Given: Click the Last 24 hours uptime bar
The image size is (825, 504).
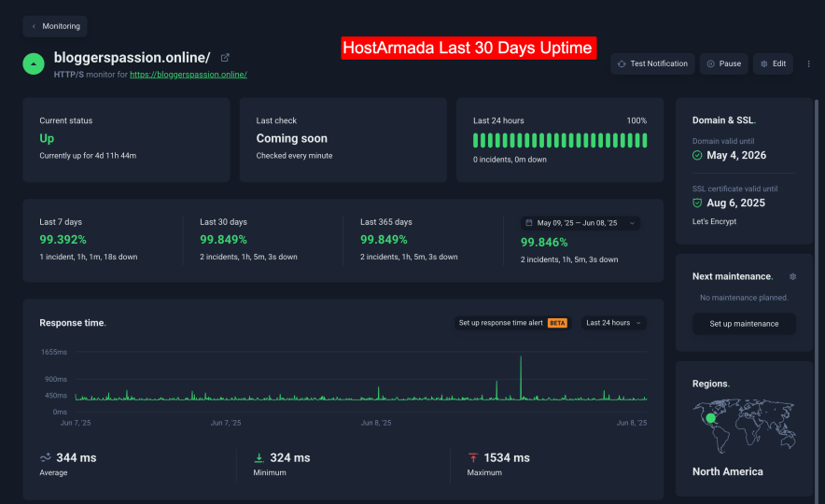Looking at the screenshot, I should [x=560, y=141].
